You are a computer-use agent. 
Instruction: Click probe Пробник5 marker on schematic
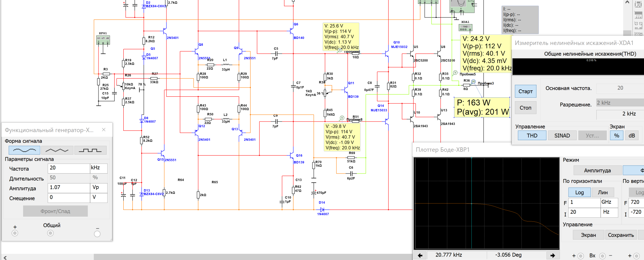[x=455, y=73]
